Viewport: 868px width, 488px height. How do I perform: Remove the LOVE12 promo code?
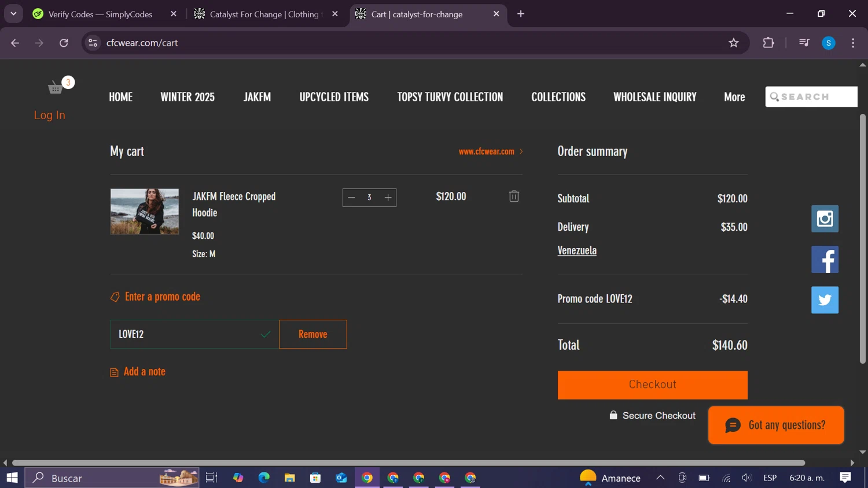[313, 334]
